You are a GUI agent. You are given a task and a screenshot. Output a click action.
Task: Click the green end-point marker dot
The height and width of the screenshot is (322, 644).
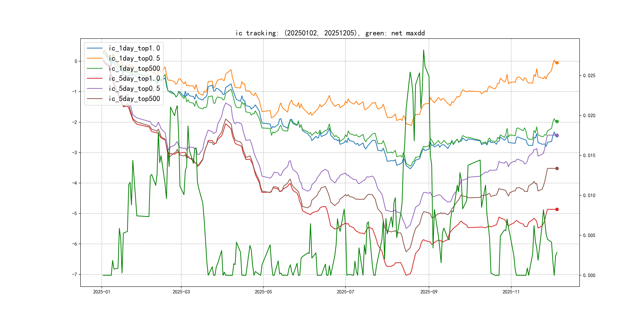(x=557, y=121)
